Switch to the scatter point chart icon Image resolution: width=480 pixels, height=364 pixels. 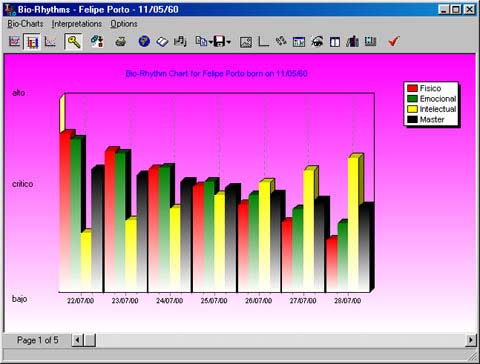pos(50,42)
